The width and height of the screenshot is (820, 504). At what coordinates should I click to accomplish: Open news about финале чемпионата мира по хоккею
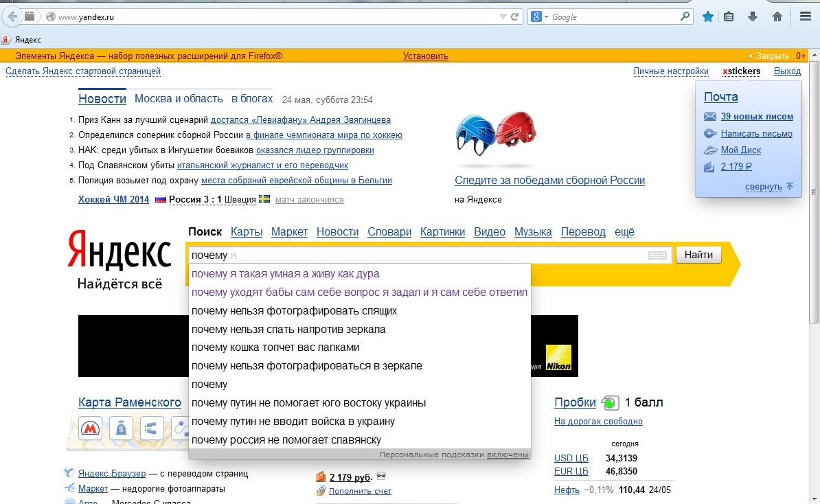point(323,135)
